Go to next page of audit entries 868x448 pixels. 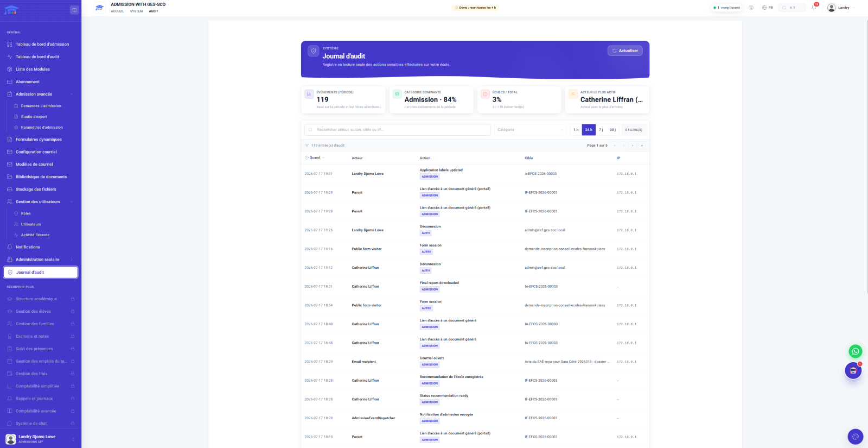633,146
